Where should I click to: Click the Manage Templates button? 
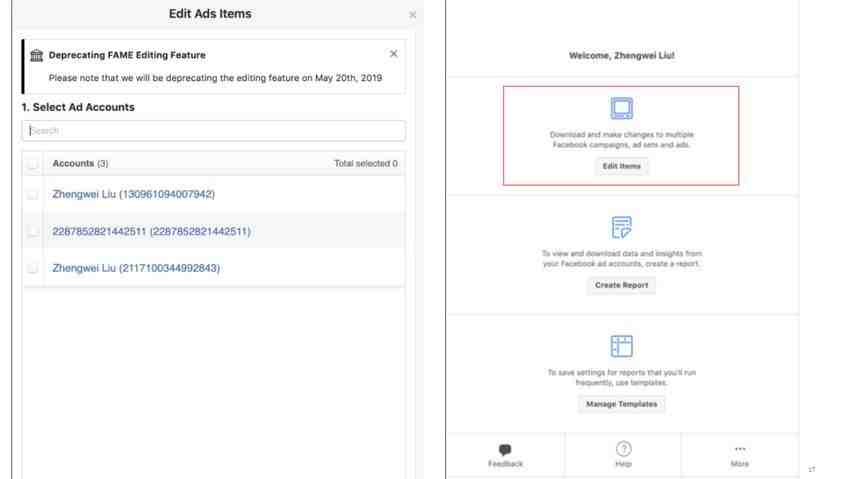(x=621, y=404)
